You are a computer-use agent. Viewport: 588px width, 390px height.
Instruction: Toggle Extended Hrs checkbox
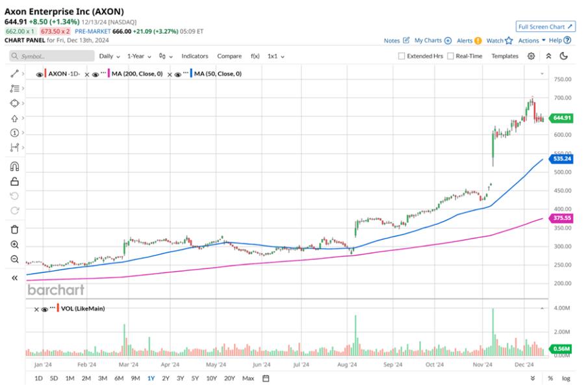[402, 57]
